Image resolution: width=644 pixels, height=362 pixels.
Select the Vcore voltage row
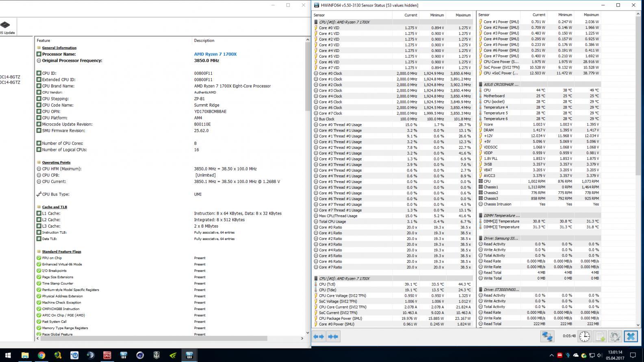[x=538, y=124]
